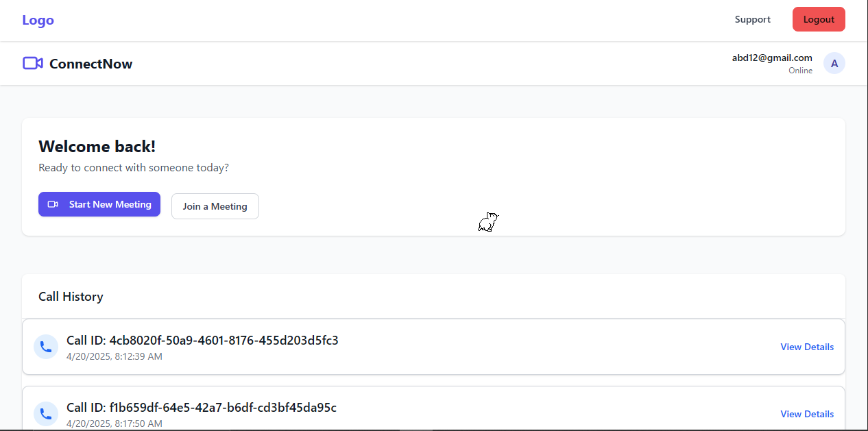Click the camera icon inside Start New Meeting
The image size is (868, 431).
tap(53, 204)
